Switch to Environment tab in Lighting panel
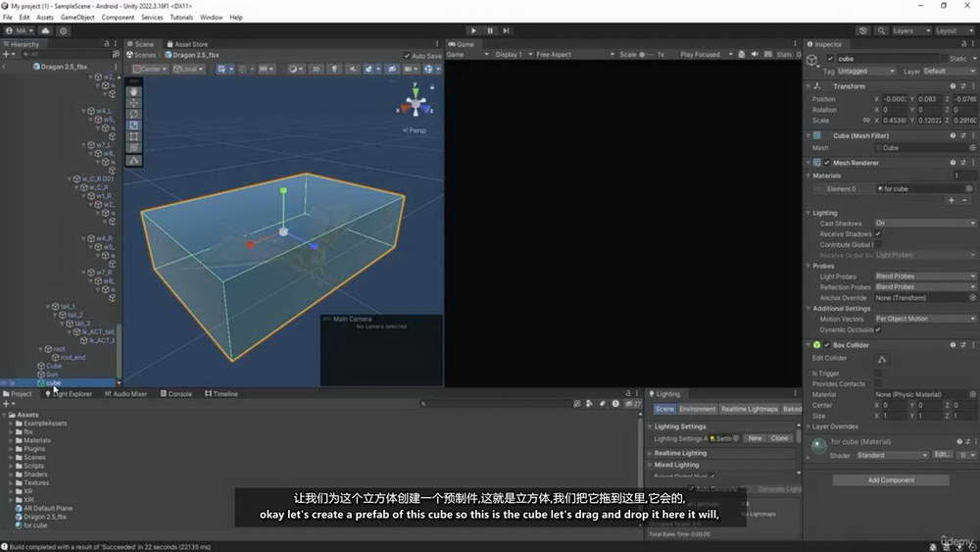 (x=697, y=409)
